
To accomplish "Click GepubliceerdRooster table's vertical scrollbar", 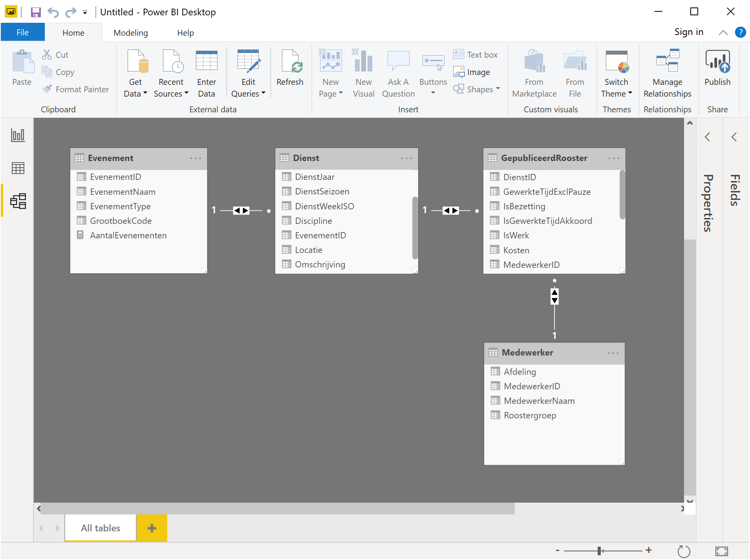I will 622,195.
